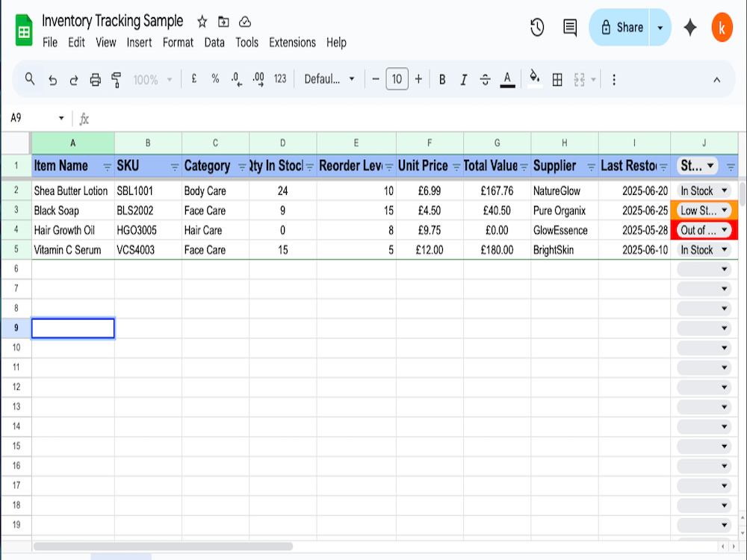Increase decimal places
The height and width of the screenshot is (560, 747).
pyautogui.click(x=258, y=80)
